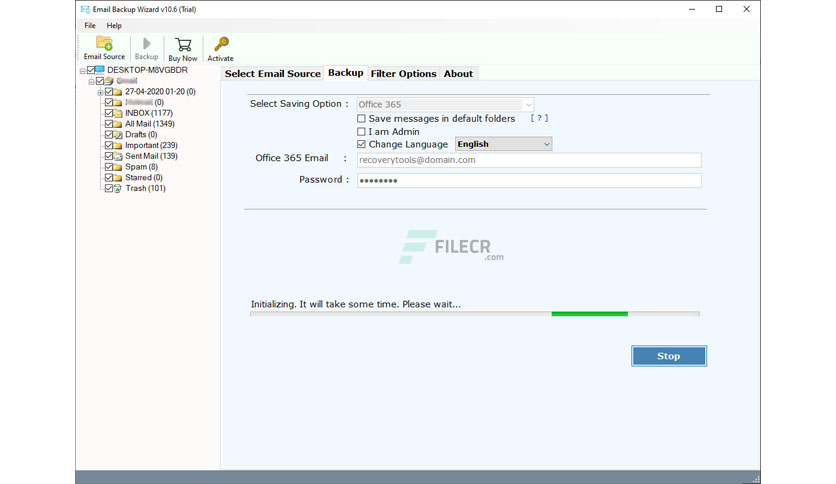Toggle the Sent Mail (139) checkbox
This screenshot has width=836, height=484.
(109, 156)
